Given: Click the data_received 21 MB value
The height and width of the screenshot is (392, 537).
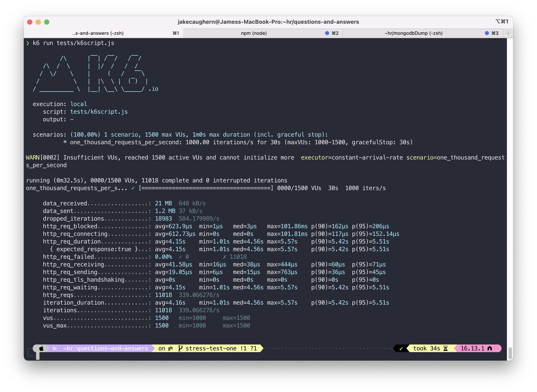Looking at the screenshot, I should pos(163,203).
